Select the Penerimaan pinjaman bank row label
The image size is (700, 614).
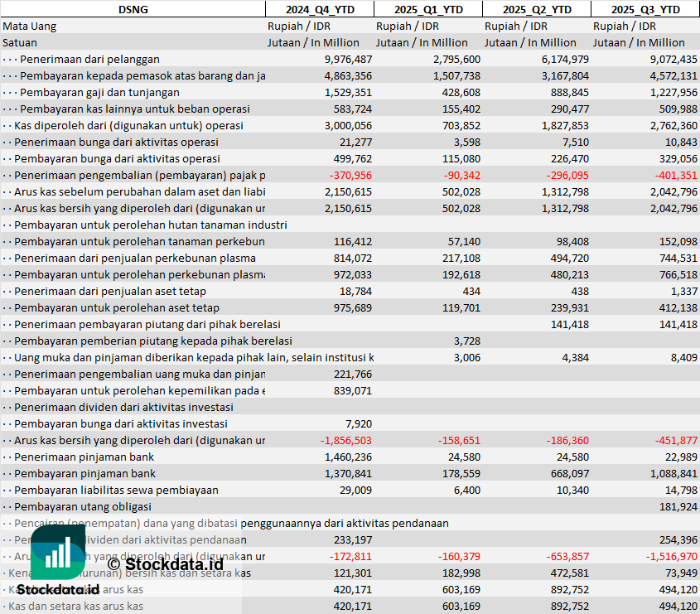(84, 457)
